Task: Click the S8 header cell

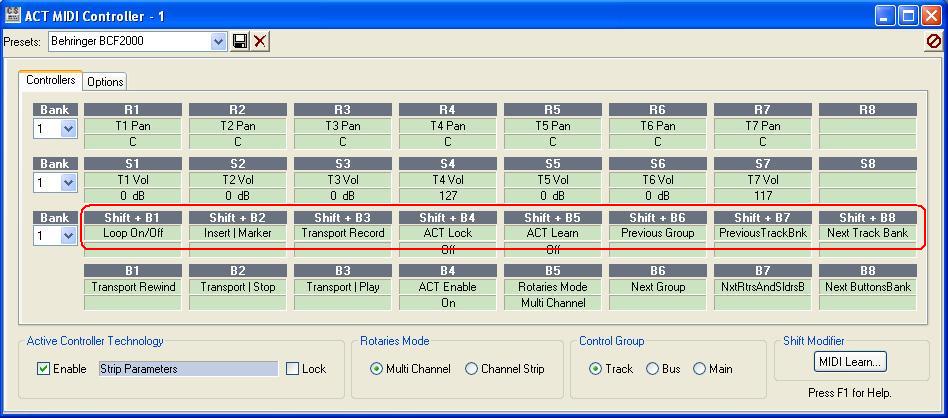Action: pyautogui.click(x=868, y=163)
